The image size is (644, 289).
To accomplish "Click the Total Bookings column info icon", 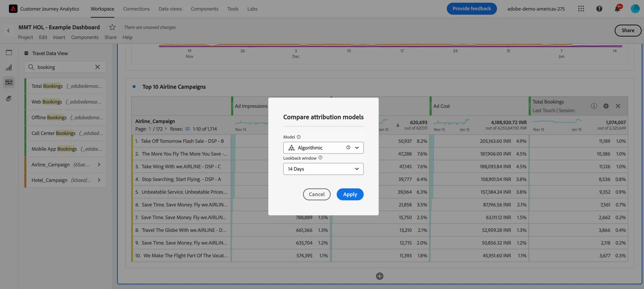I will coord(594,106).
